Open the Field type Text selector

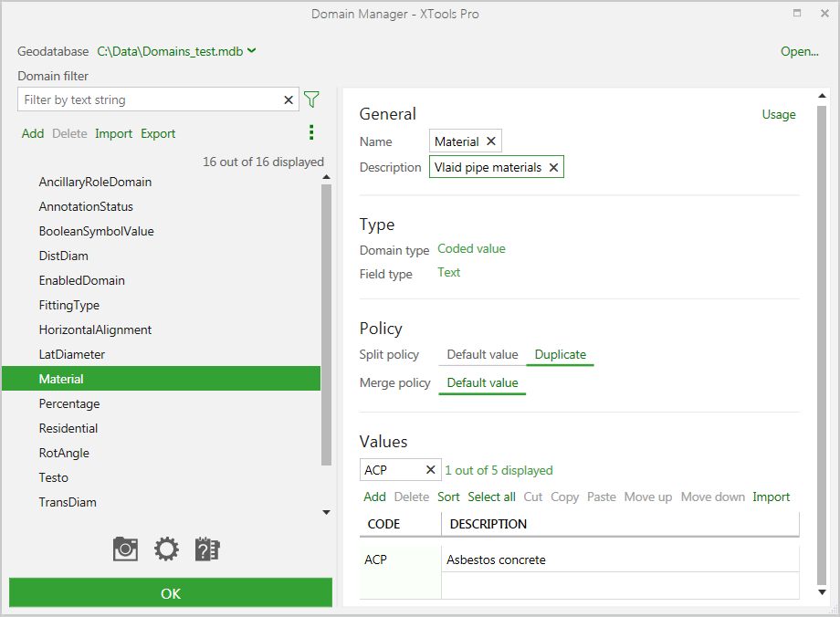(x=449, y=272)
